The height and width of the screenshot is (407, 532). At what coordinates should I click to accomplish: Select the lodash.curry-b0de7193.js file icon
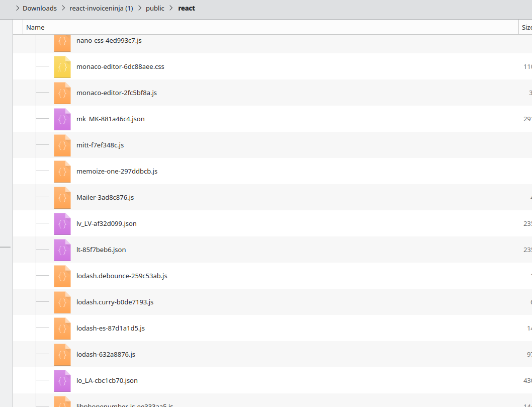coord(62,302)
